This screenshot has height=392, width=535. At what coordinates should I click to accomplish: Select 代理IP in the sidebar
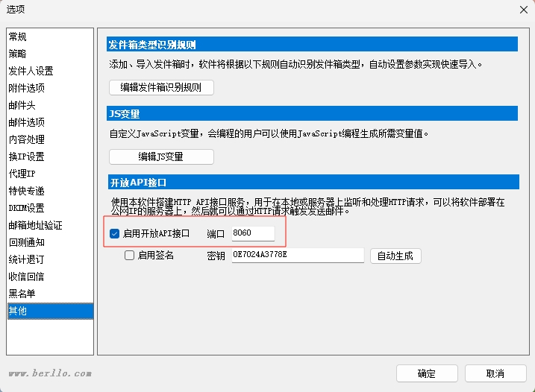point(22,174)
